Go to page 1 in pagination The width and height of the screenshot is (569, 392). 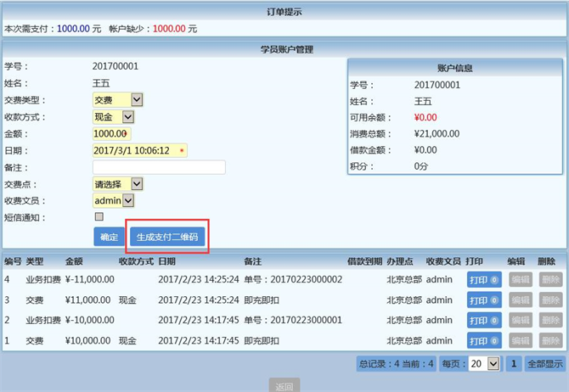pyautogui.click(x=514, y=363)
